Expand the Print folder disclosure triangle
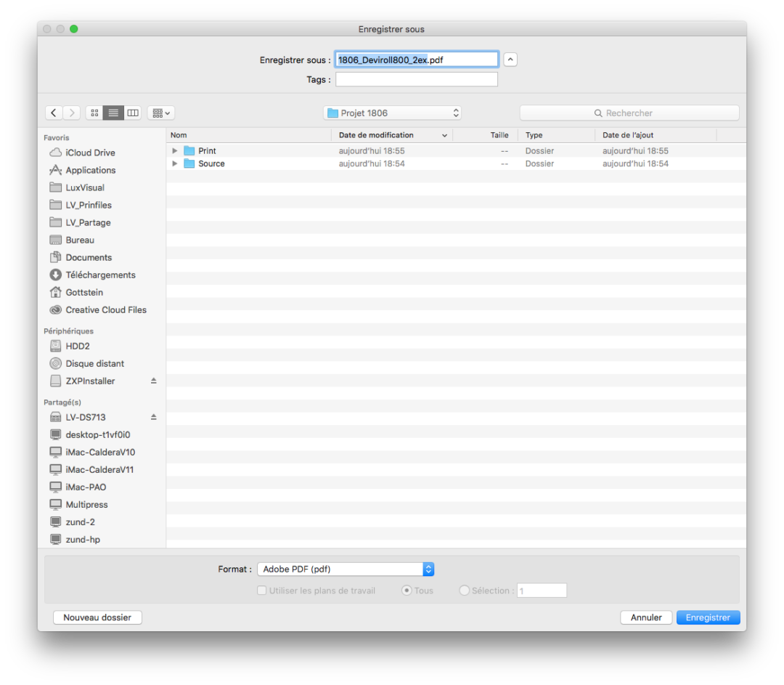784x685 pixels. click(175, 151)
